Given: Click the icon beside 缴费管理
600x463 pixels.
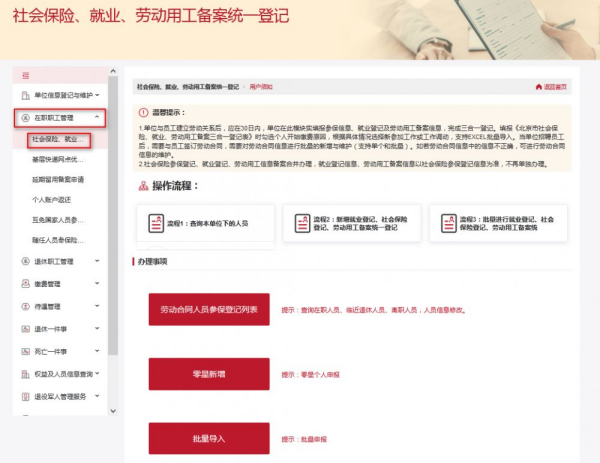Looking at the screenshot, I should click(25, 283).
